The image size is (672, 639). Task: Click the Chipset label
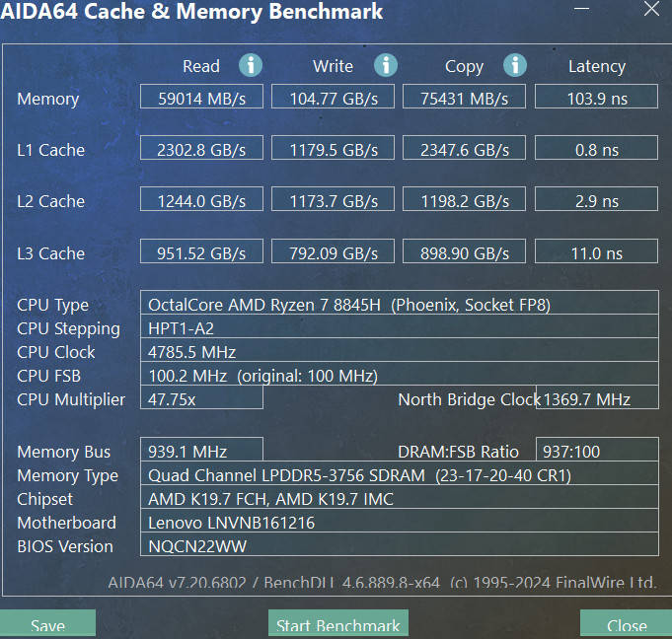tap(45, 499)
